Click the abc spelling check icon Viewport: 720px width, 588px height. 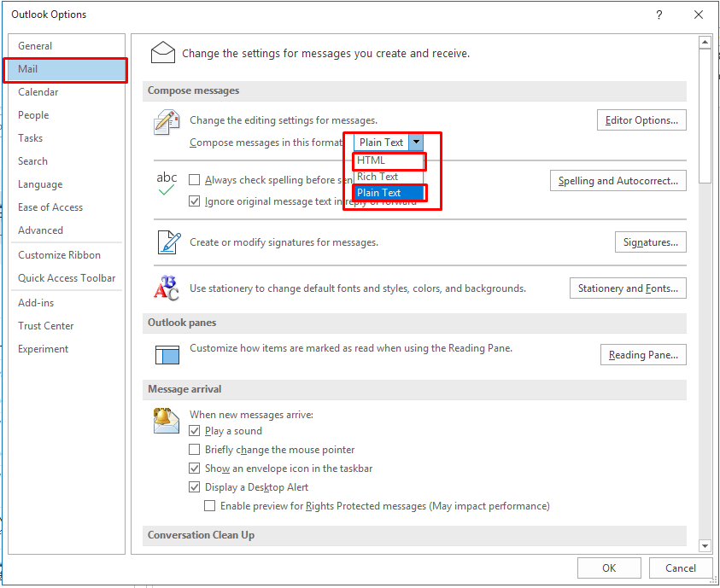[x=167, y=183]
